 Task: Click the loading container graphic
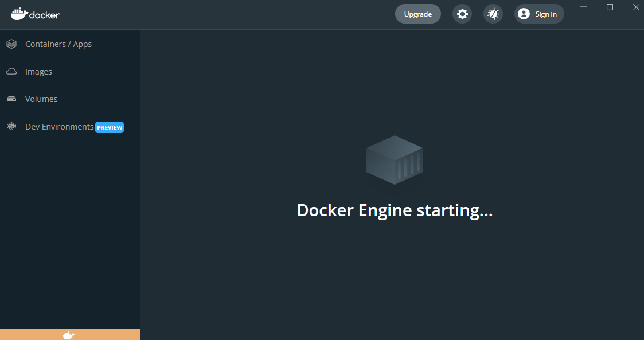point(395,160)
